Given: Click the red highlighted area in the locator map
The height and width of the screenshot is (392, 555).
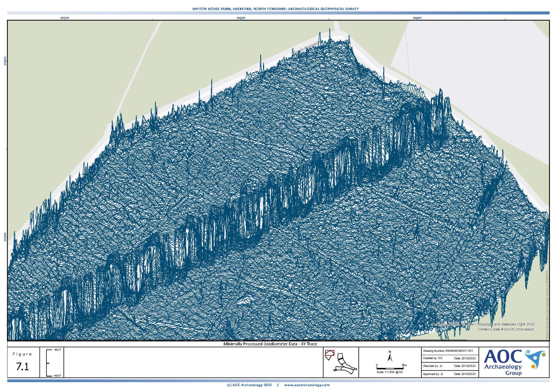Looking at the screenshot, I should 329,353.
